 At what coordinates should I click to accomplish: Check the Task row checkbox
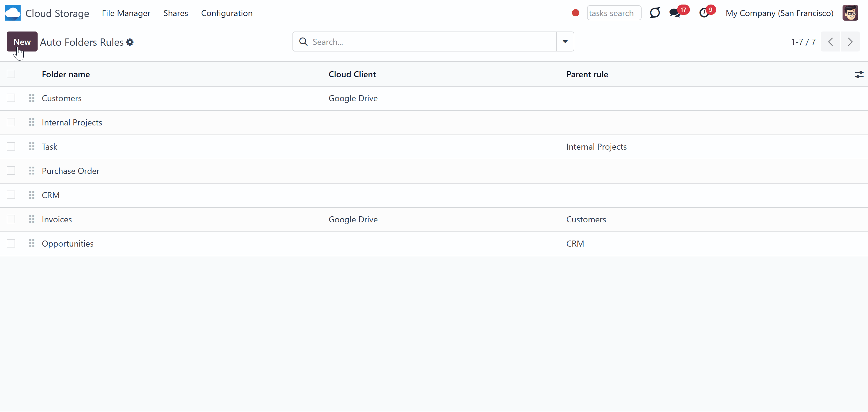(x=11, y=147)
